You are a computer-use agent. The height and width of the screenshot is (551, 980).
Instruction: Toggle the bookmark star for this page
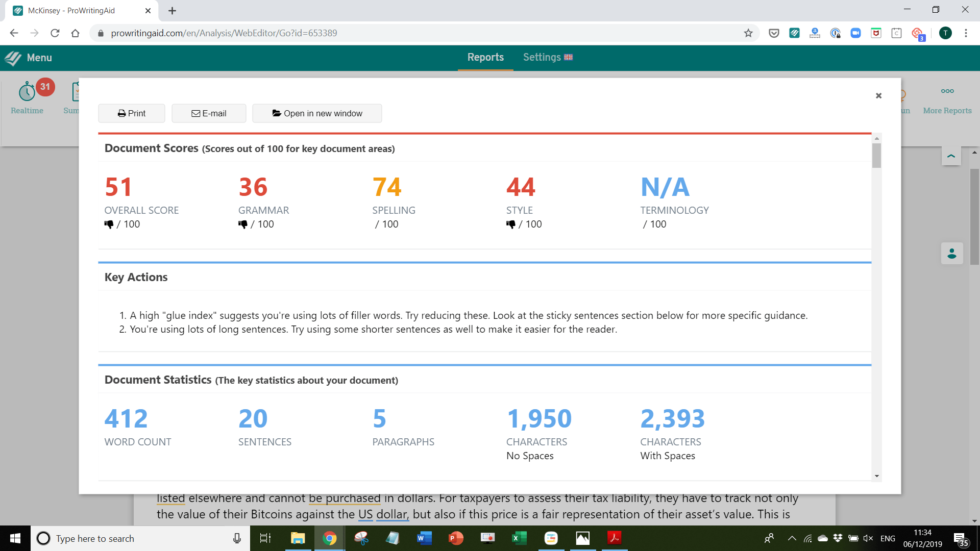749,33
